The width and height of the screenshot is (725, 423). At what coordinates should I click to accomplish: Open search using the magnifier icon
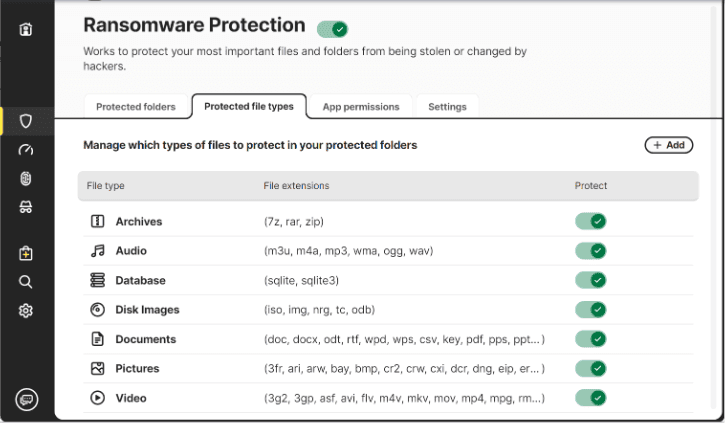26,282
